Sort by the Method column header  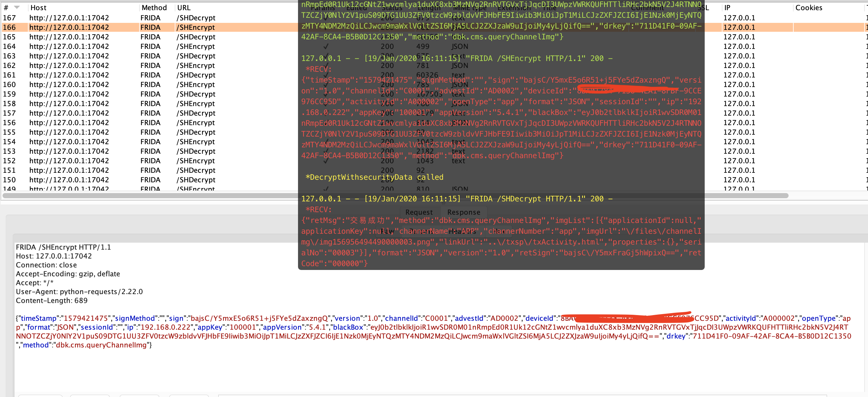click(154, 7)
